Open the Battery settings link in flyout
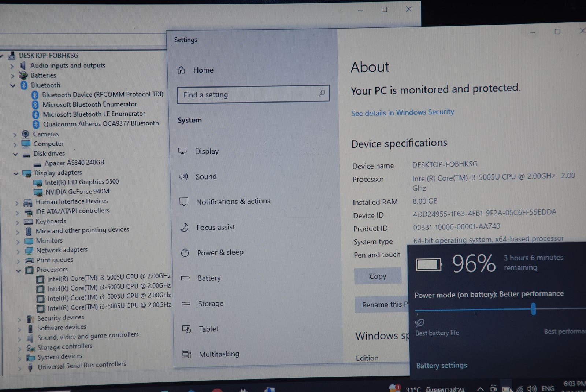 click(x=441, y=365)
